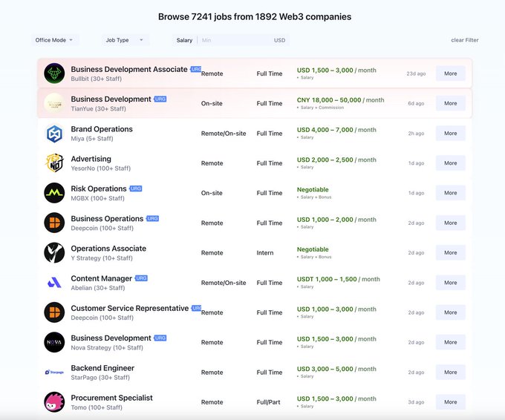
Task: Click More for TianYue Business Development
Action: click(x=451, y=103)
